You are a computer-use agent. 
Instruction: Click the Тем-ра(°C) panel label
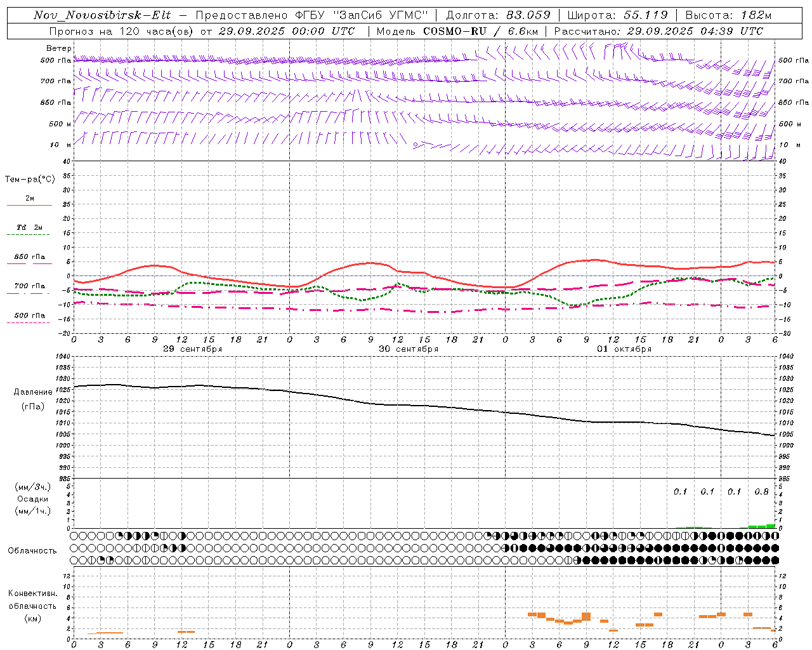30,180
